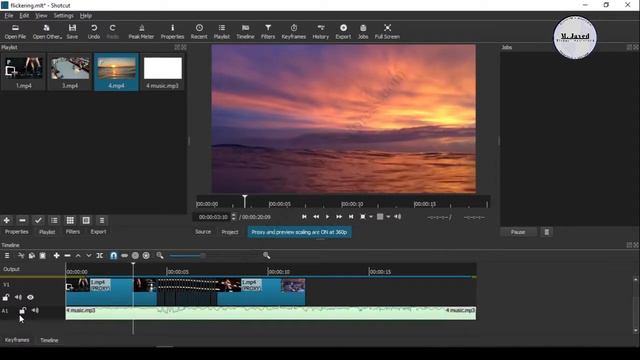640x360 pixels.
Task: Enter Full Screen mode
Action: pos(387,31)
